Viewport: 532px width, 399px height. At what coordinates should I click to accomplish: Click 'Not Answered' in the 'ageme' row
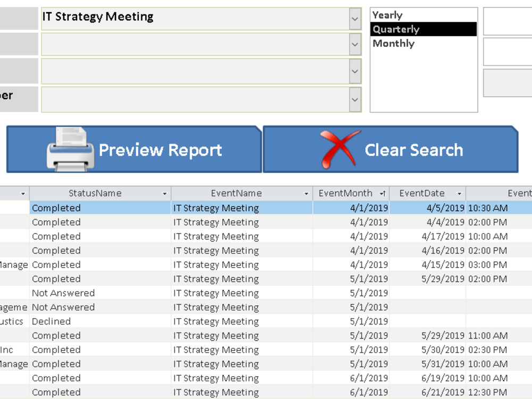tap(101, 307)
